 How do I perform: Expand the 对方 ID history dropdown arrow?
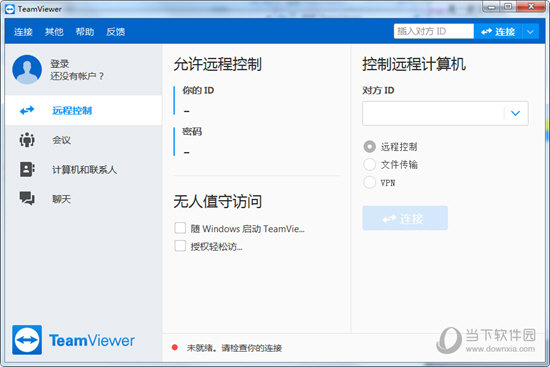click(x=515, y=113)
